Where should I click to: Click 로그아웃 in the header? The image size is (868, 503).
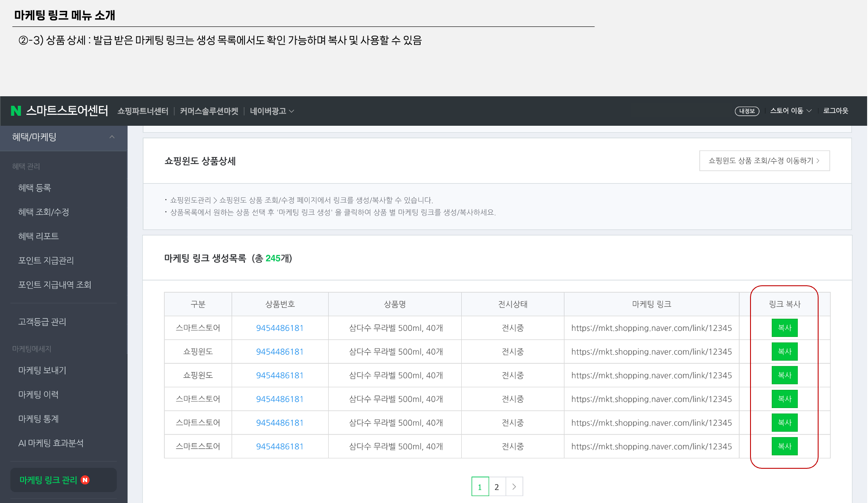(x=836, y=111)
